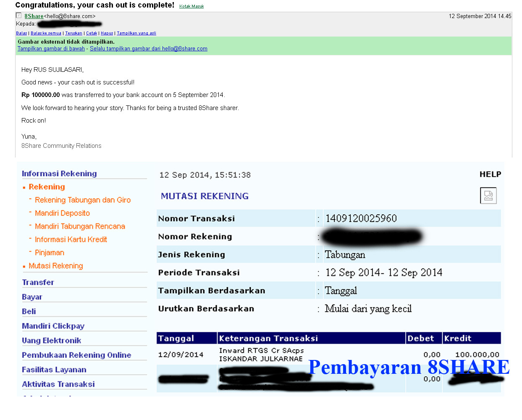The image size is (522, 420).
Task: Click Tampilkan yang asli link
Action: coord(136,33)
